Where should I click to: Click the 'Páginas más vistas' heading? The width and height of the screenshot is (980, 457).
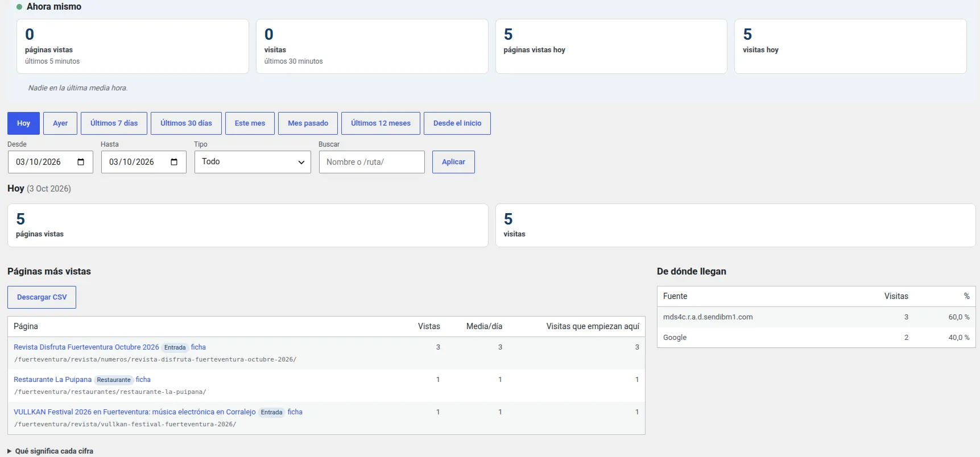point(49,272)
